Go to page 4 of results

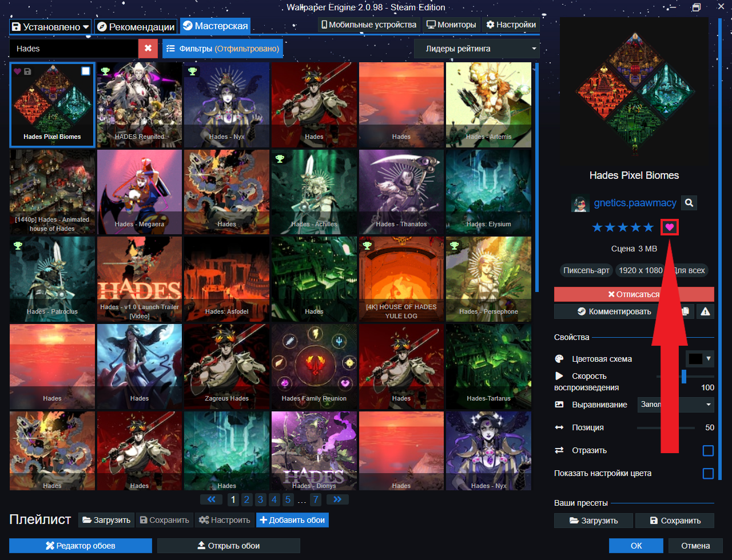[274, 499]
